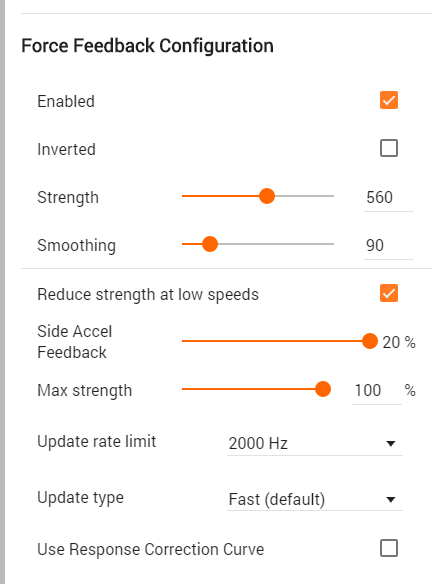Click the Strength slider handle
This screenshot has width=444, height=584.
click(x=267, y=196)
